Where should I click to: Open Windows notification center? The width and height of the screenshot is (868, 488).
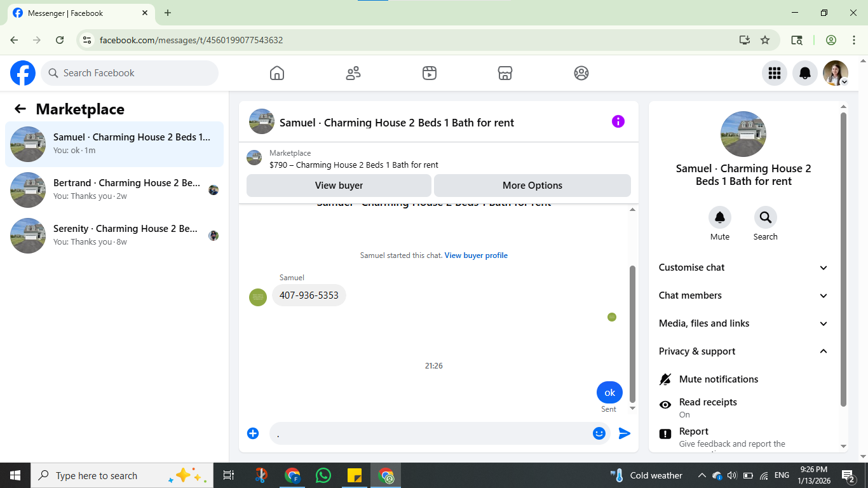(848, 475)
